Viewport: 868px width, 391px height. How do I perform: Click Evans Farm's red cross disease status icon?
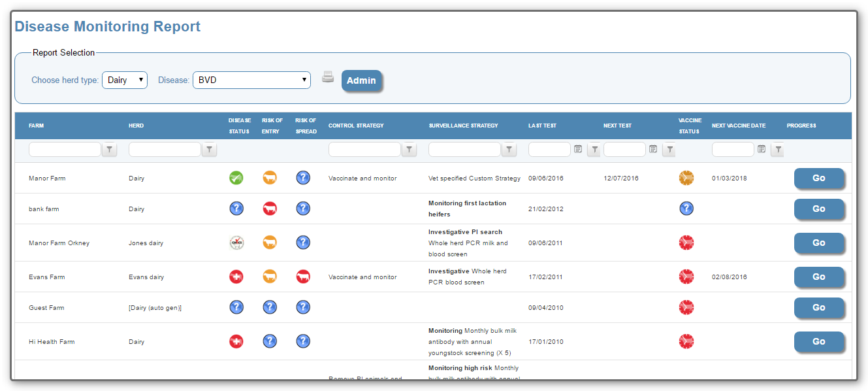(x=236, y=277)
